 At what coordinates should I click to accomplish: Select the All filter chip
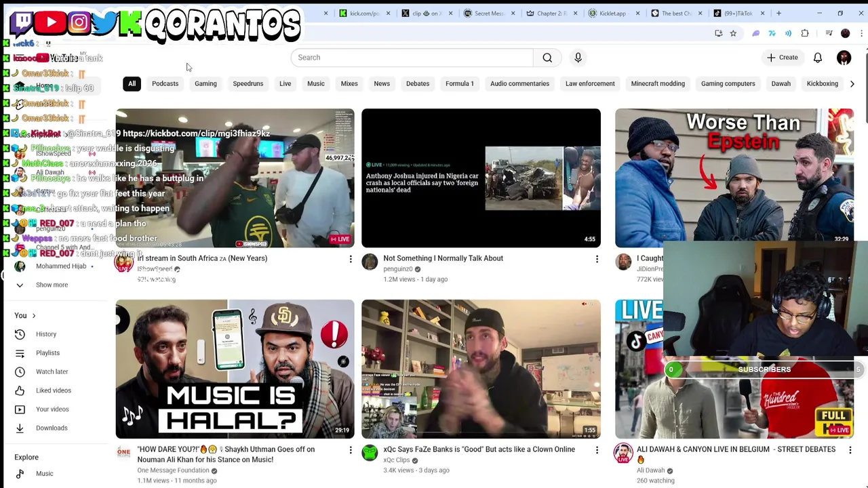click(132, 84)
